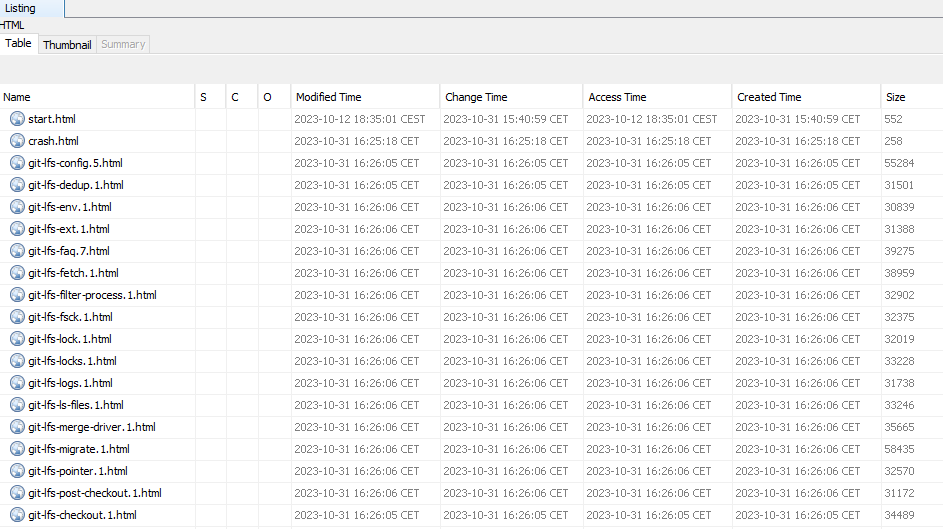Click the file icon next to git-lfs-faq.7.html
The image size is (943, 529).
click(17, 251)
